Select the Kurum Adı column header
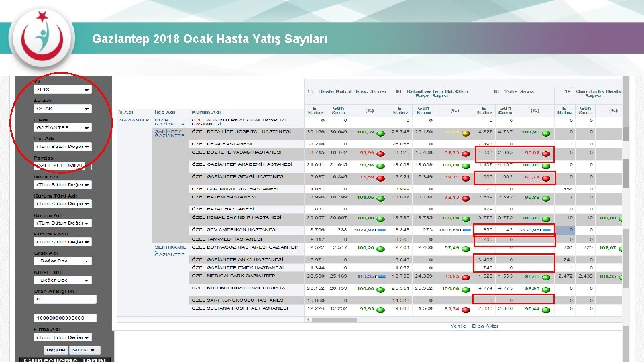The width and height of the screenshot is (644, 362). click(x=206, y=112)
